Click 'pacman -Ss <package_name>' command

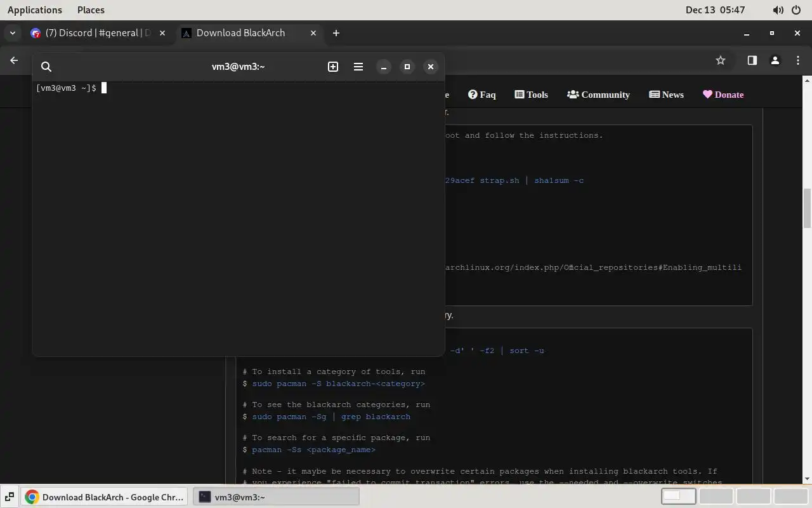[313, 450]
